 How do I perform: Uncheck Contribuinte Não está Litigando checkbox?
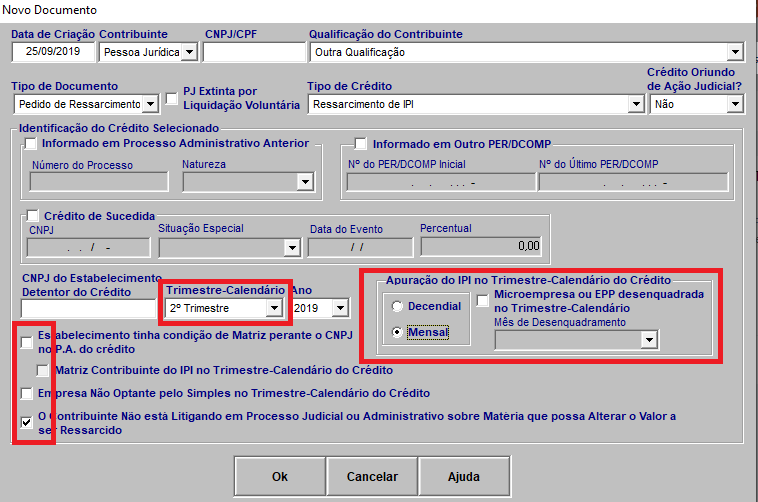(x=27, y=423)
